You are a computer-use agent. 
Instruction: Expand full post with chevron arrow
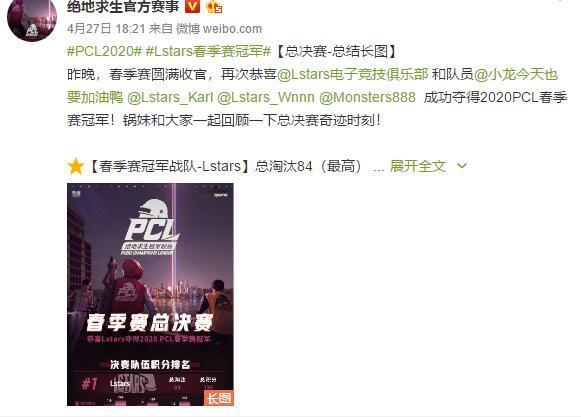tap(462, 166)
